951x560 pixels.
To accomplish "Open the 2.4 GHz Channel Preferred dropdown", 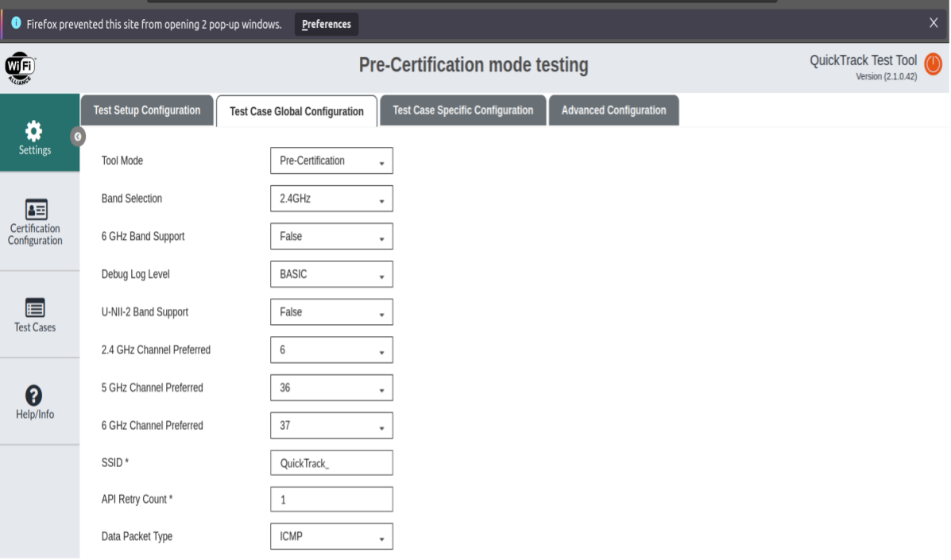I will pyautogui.click(x=331, y=350).
